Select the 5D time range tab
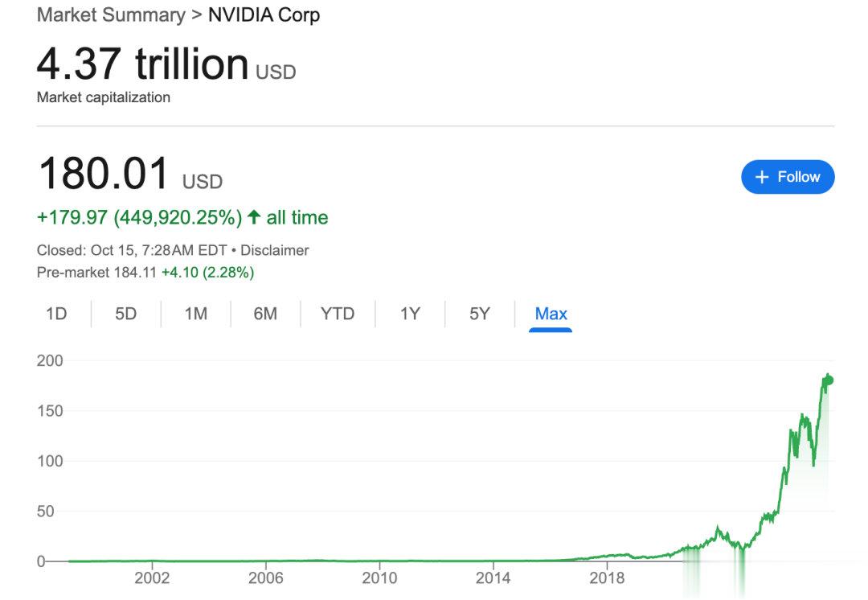868x600 pixels. [126, 314]
